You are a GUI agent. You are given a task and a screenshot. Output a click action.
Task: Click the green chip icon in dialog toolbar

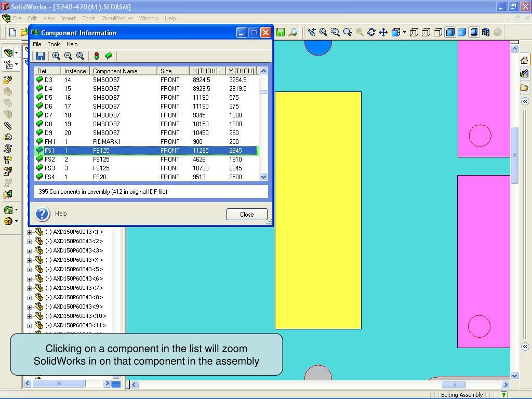click(109, 56)
